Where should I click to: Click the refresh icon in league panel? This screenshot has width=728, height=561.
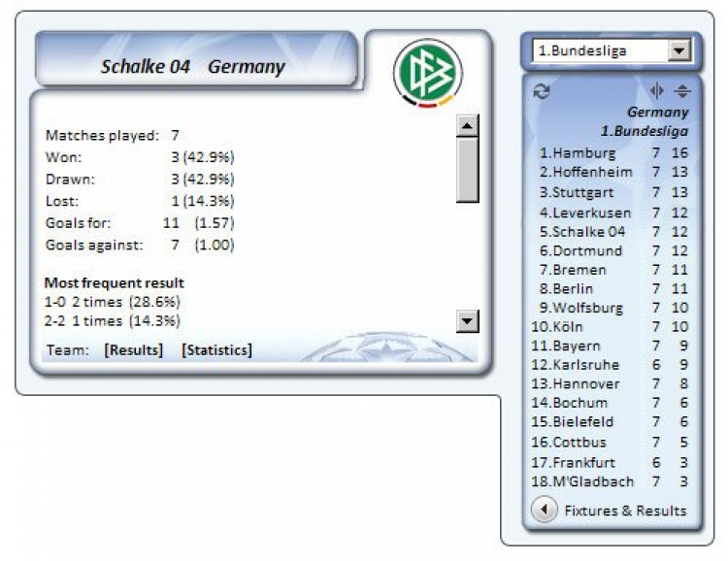click(542, 91)
